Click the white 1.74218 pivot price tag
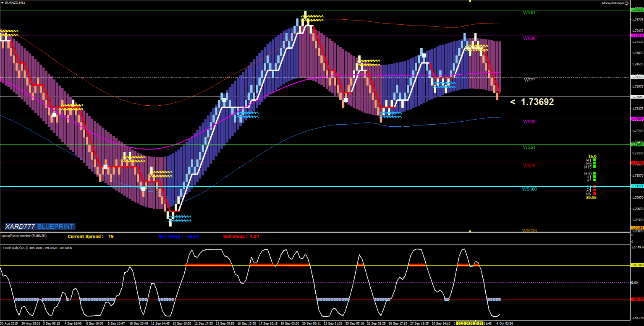 tap(637, 77)
